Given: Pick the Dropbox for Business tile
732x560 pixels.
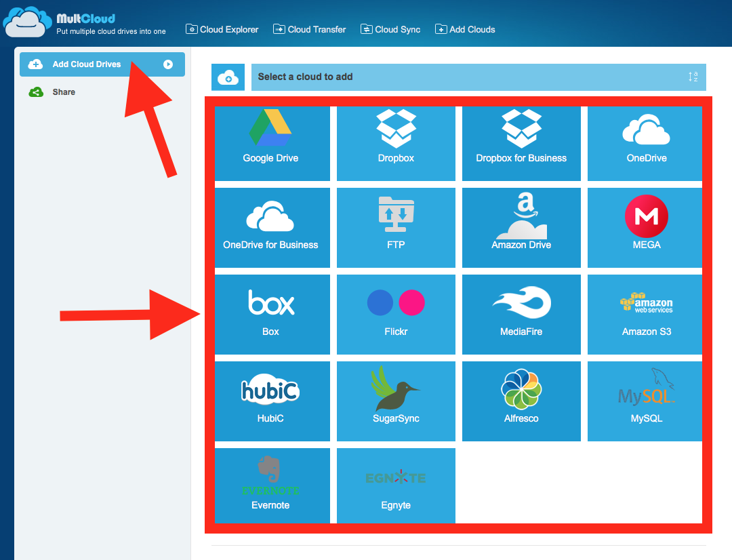Looking at the screenshot, I should [521, 143].
